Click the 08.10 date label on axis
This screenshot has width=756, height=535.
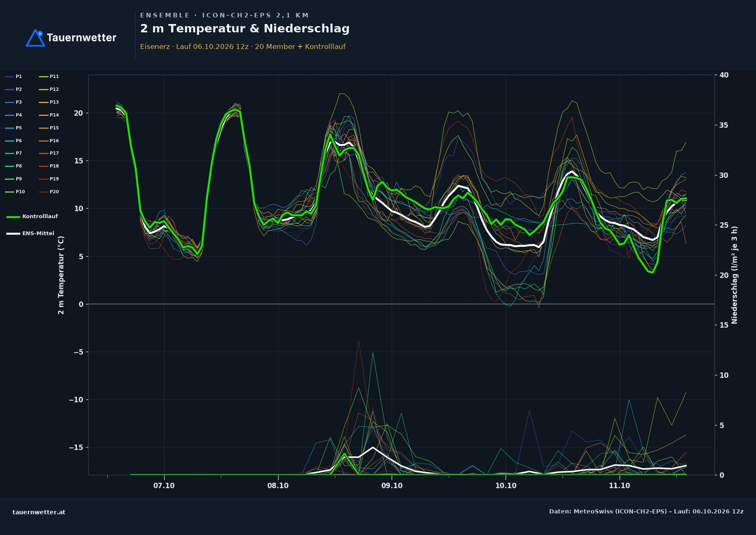pyautogui.click(x=278, y=486)
